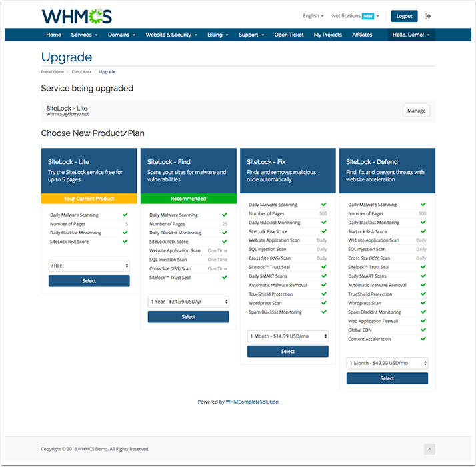The image size is (476, 467).
Task: Click the copyright notice in footer
Action: tap(95, 449)
